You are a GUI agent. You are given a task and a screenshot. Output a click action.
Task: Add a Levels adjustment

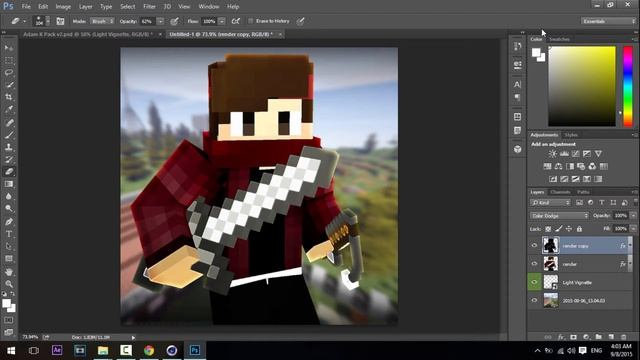564,154
